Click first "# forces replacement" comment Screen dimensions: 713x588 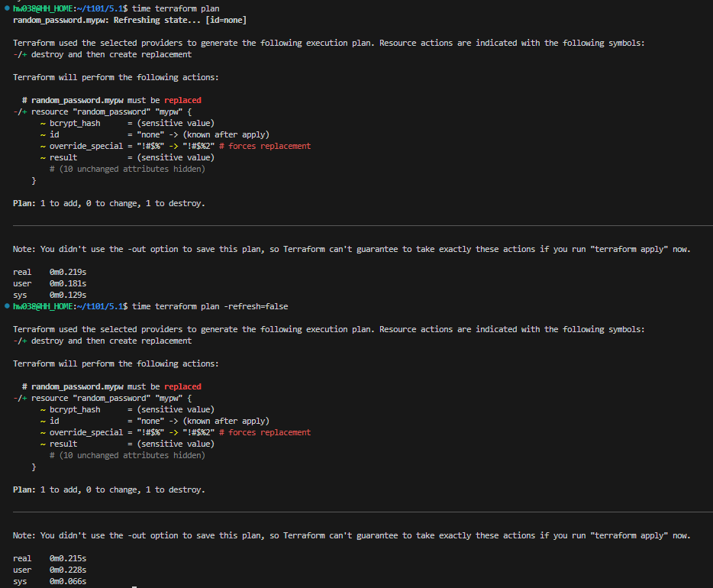tap(265, 146)
